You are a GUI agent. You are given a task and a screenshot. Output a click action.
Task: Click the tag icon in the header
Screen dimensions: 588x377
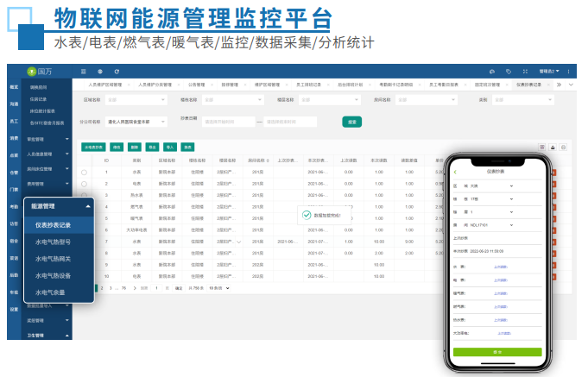(509, 71)
